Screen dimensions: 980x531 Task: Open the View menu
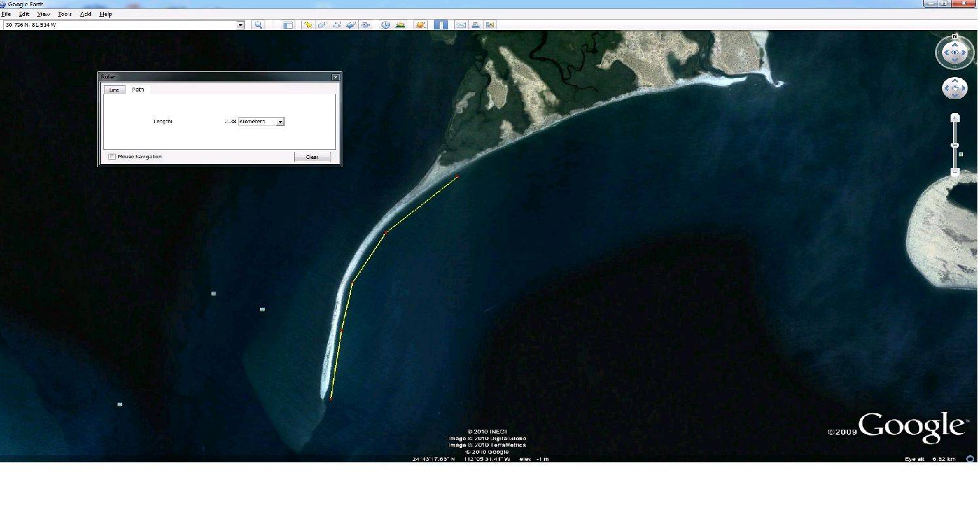click(x=43, y=14)
